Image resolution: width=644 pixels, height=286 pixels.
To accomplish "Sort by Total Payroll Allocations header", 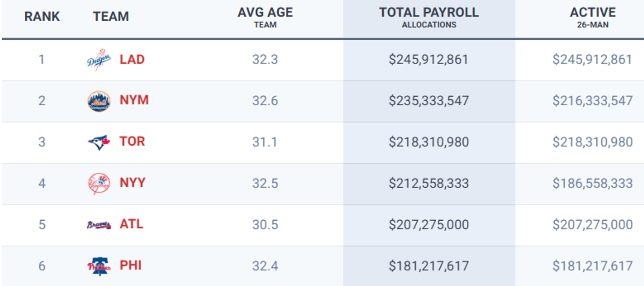I will click(x=429, y=17).
